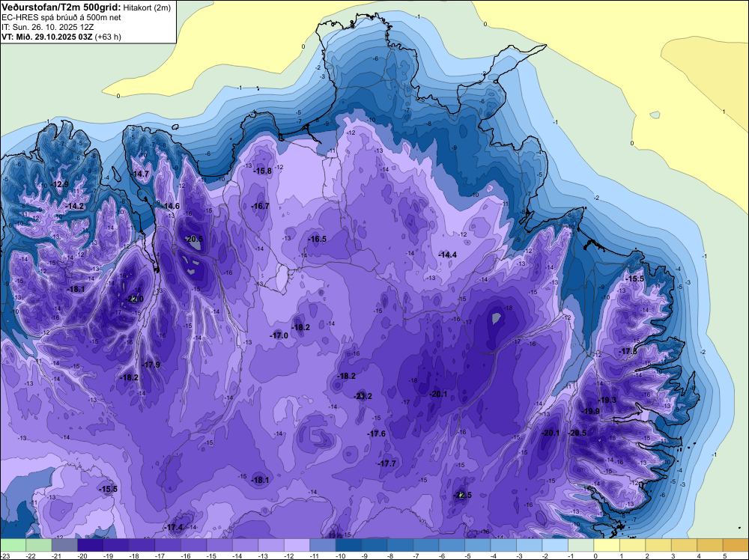Click the title 'Veðurstofan/T2m 500grid:'
This screenshot has width=749, height=560.
pyautogui.click(x=61, y=6)
